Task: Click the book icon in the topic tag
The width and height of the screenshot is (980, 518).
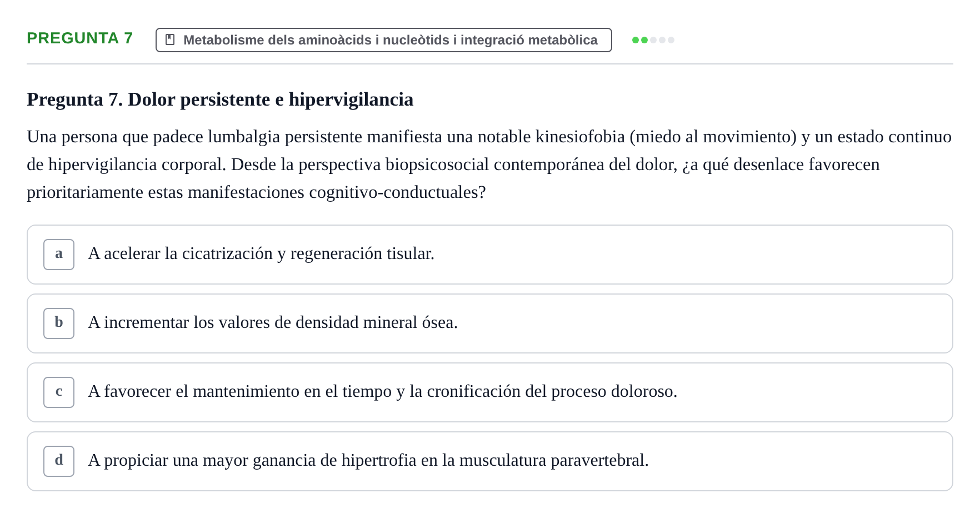Action: (170, 40)
